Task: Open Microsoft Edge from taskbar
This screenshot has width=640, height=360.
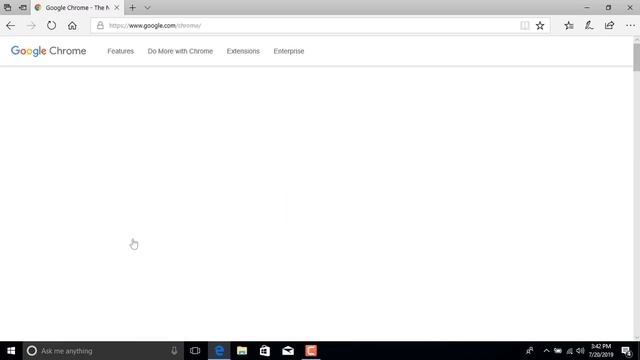Action: click(x=219, y=351)
